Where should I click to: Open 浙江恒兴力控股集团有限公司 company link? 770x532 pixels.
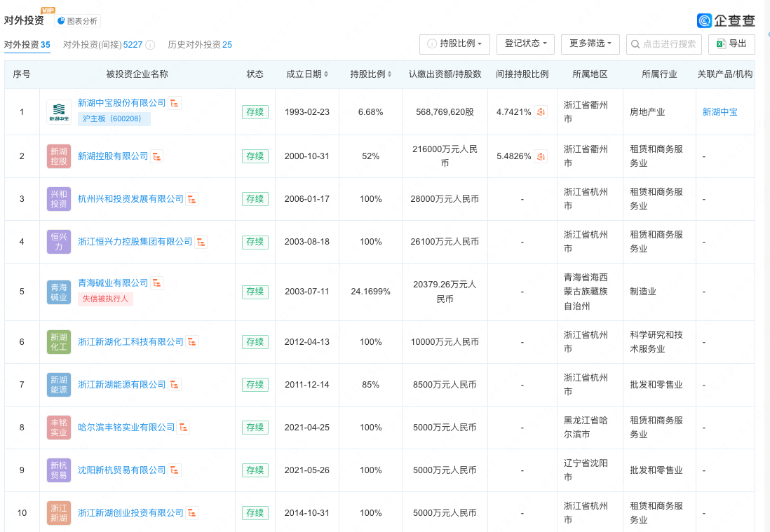click(x=135, y=241)
